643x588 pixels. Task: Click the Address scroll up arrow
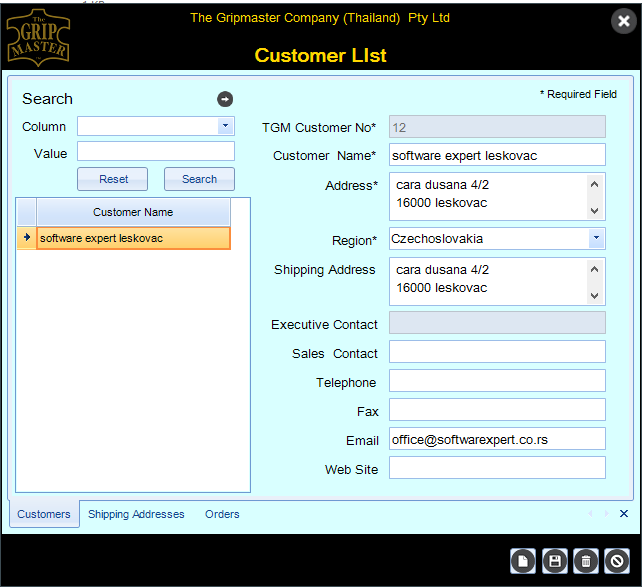click(594, 184)
